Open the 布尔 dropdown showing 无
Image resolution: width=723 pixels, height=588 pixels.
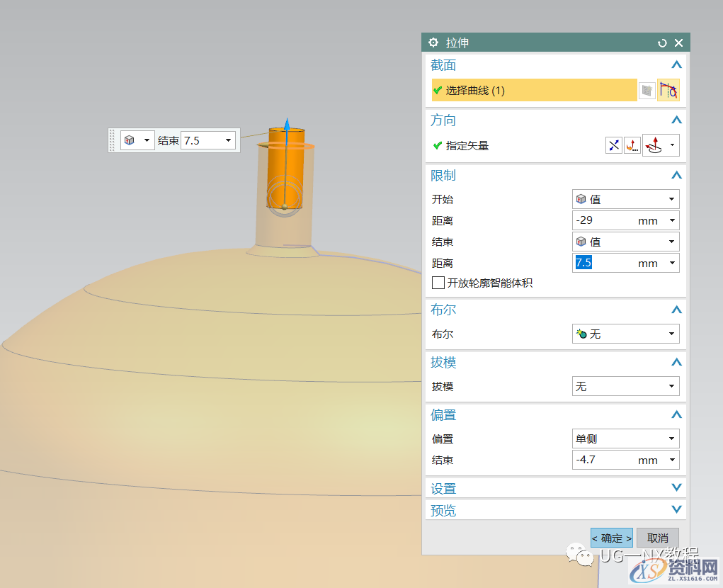click(625, 334)
